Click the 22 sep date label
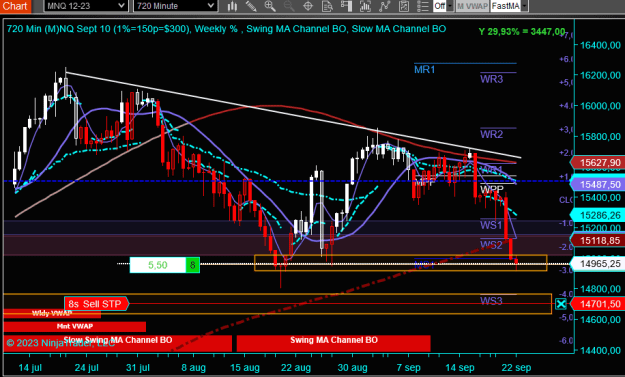Image resolution: width=625 pixels, height=377 pixels. [516, 367]
